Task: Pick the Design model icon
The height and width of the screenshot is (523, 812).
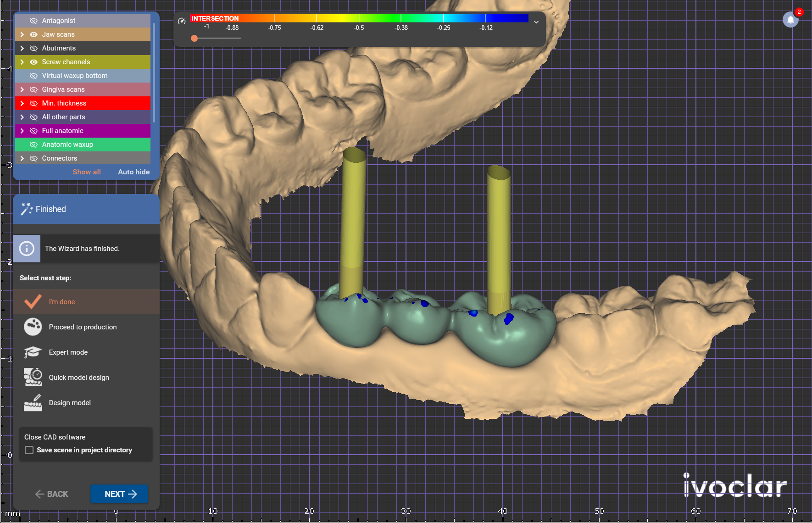Action: click(33, 402)
